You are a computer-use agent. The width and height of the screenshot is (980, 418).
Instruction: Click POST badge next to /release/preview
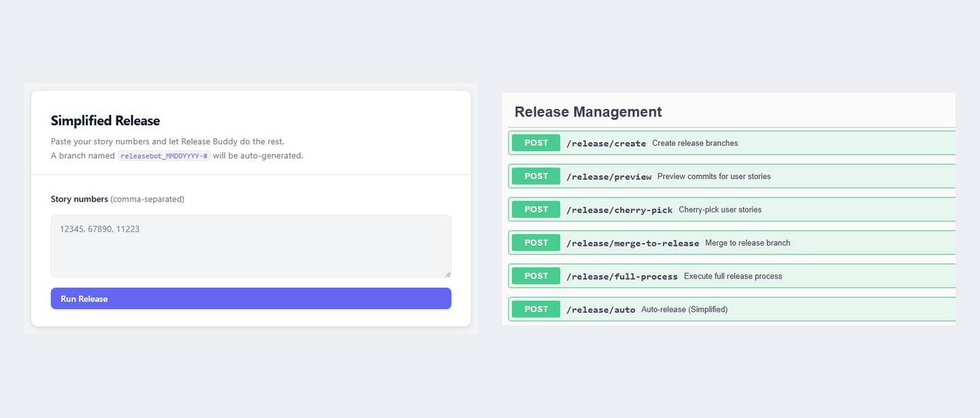tap(536, 176)
